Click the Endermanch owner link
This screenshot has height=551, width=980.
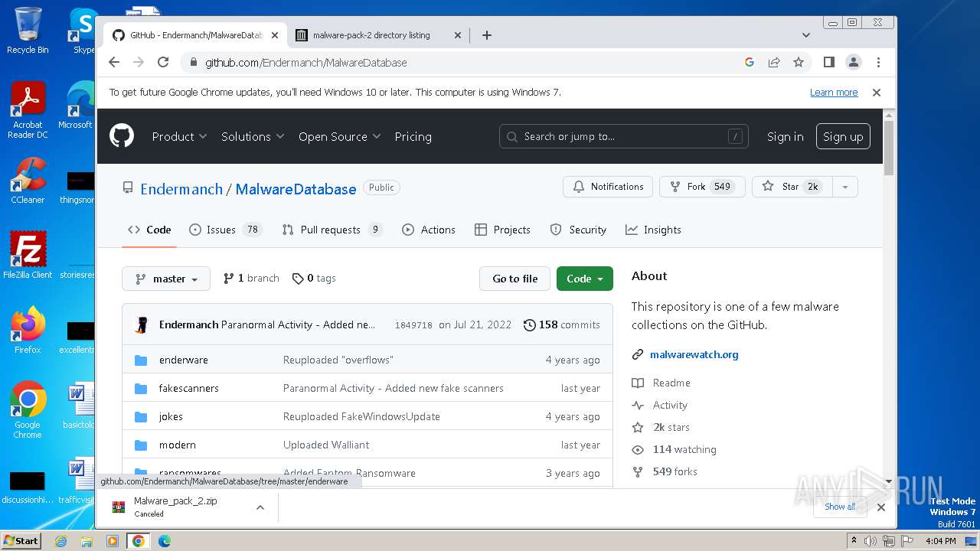coord(181,189)
